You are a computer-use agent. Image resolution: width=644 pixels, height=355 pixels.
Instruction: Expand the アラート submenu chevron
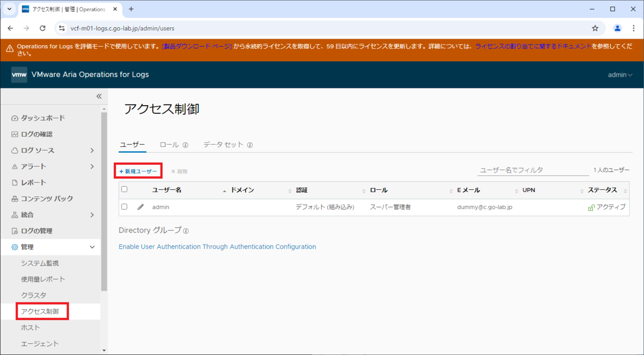(92, 166)
